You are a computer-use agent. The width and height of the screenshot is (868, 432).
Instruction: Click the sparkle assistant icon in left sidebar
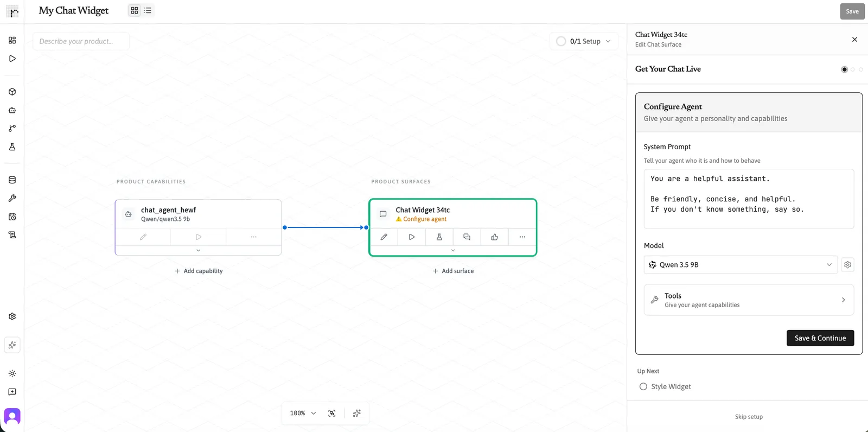point(12,345)
